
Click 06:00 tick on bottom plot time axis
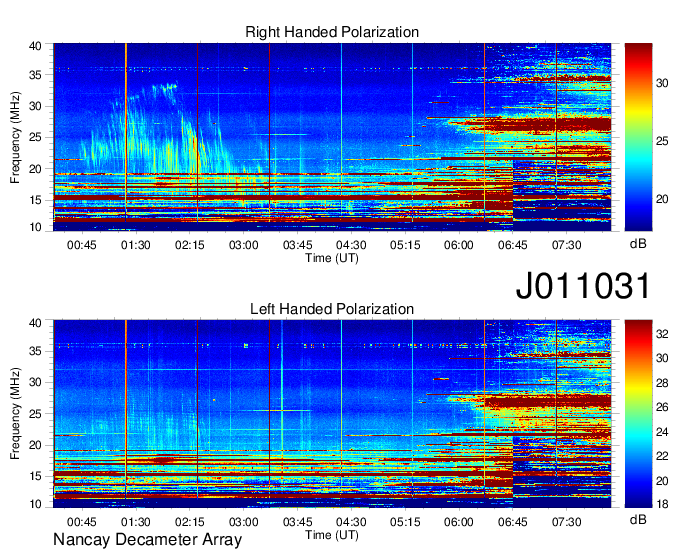[x=459, y=522]
